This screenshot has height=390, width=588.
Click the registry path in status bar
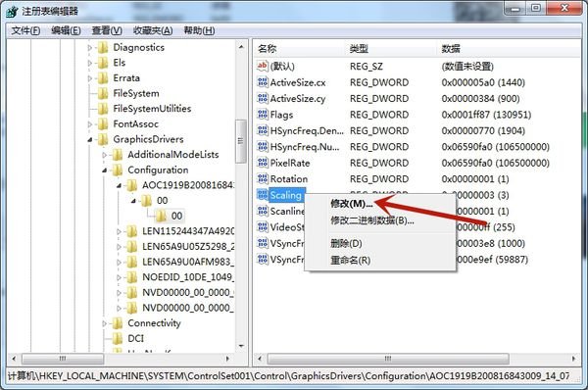point(289,375)
